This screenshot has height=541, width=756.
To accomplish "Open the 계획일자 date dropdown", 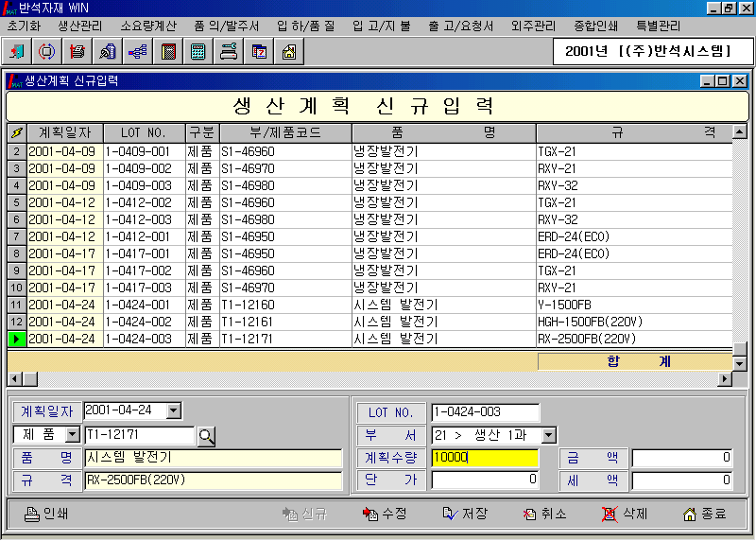I will (172, 410).
